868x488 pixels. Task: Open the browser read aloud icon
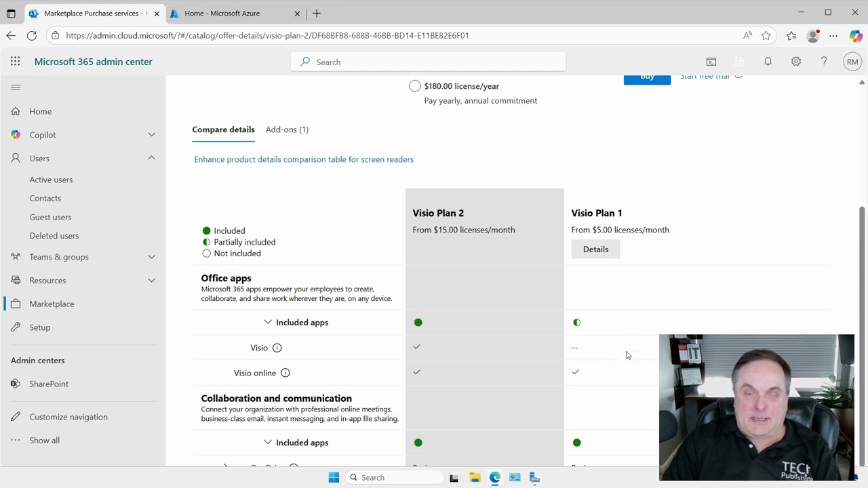click(747, 35)
